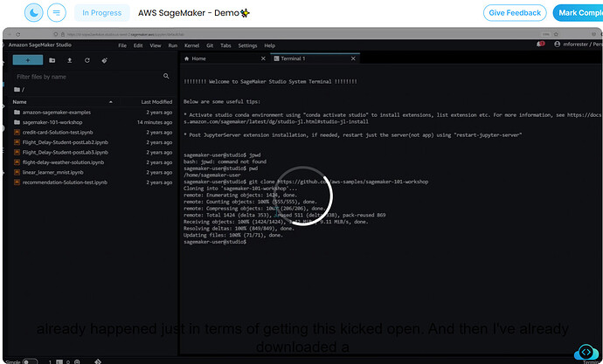Click the magnifier icon in file filter
The width and height of the screenshot is (603, 364).
coord(166,76)
